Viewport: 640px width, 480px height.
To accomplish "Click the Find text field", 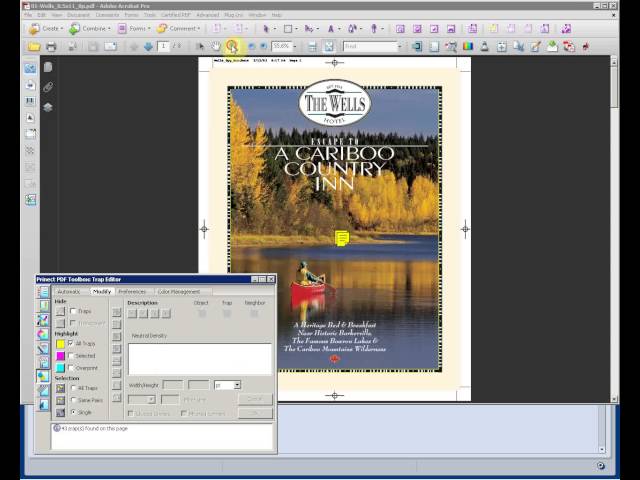I will (370, 47).
